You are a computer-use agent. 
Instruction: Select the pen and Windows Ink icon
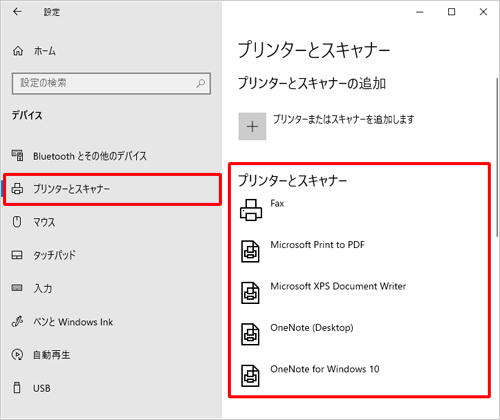click(17, 321)
